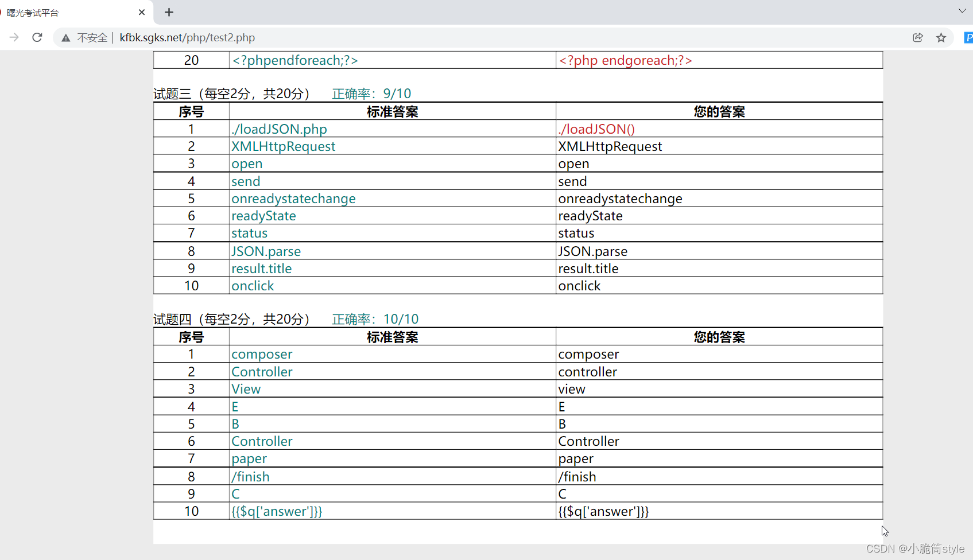Click the address bar URL kfbk.sgks.net/php/test2.php
973x560 pixels.
(x=187, y=37)
